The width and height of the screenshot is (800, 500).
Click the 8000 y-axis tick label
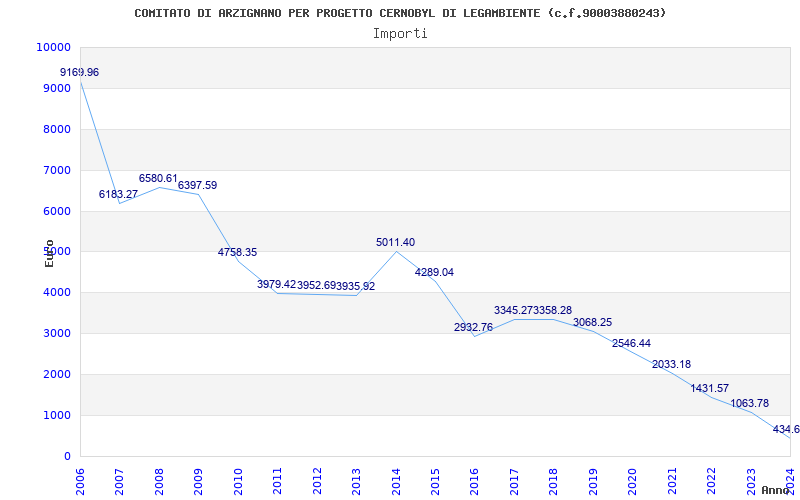(x=56, y=130)
